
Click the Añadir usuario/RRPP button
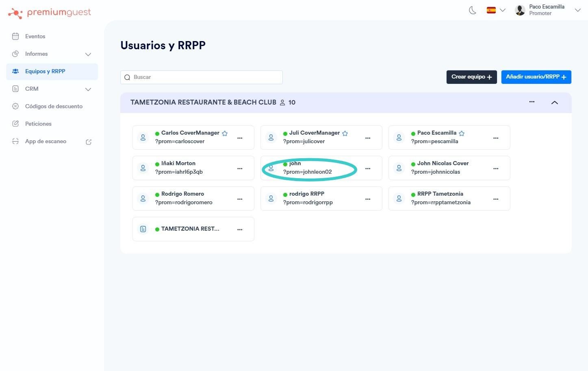[536, 77]
